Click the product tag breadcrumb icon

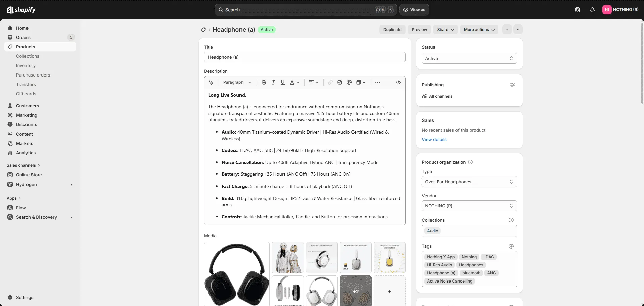pos(203,30)
